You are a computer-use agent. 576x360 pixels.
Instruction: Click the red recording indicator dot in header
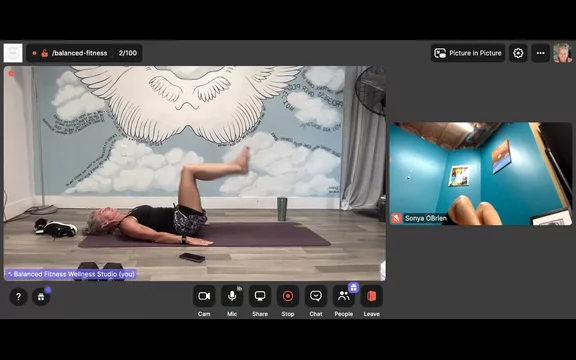tap(34, 53)
